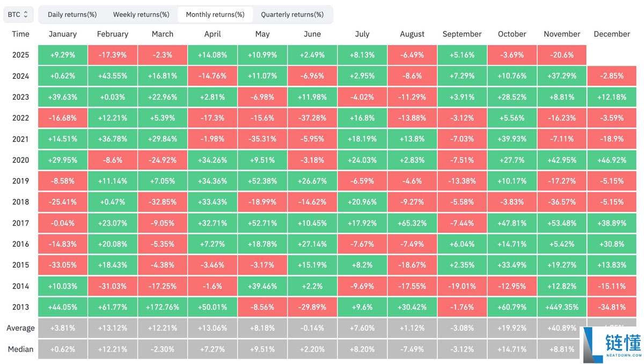Open the BTC coin selector dropdown
Image resolution: width=644 pixels, height=364 pixels.
[x=19, y=14]
